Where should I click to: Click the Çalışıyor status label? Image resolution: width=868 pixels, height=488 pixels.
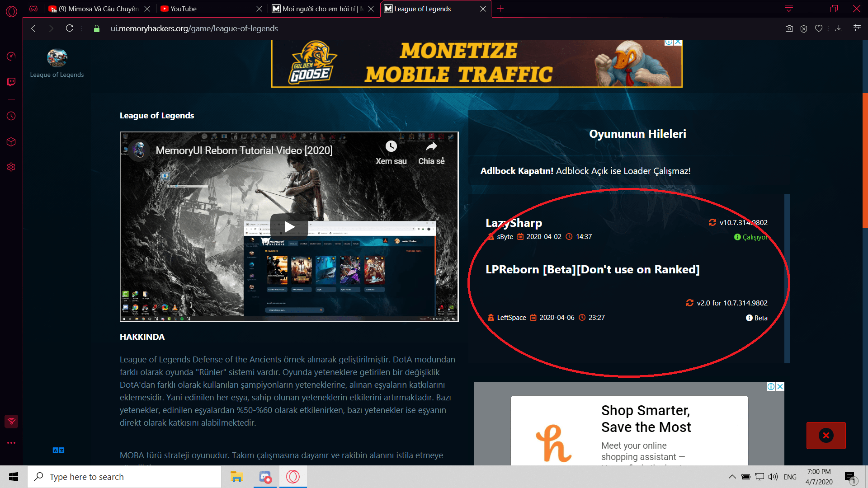pyautogui.click(x=755, y=237)
